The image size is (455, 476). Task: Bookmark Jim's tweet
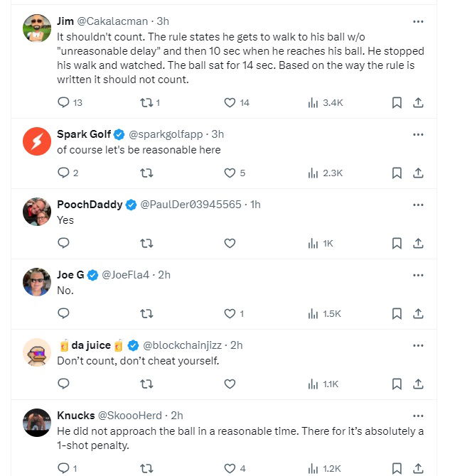397,102
